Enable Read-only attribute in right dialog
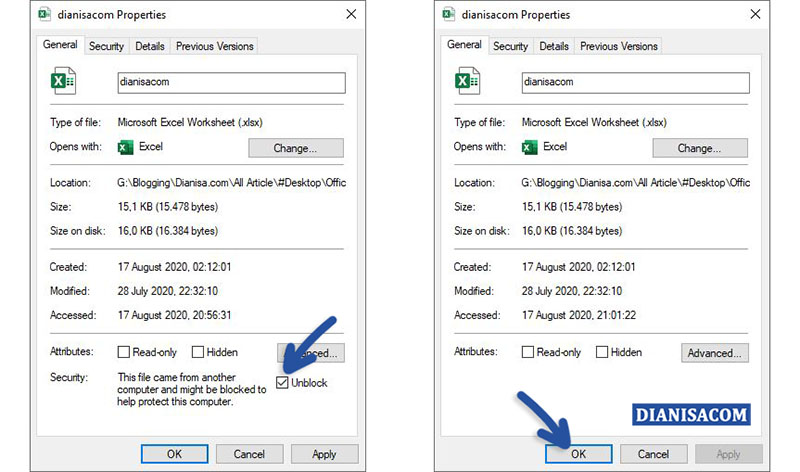 pyautogui.click(x=528, y=352)
